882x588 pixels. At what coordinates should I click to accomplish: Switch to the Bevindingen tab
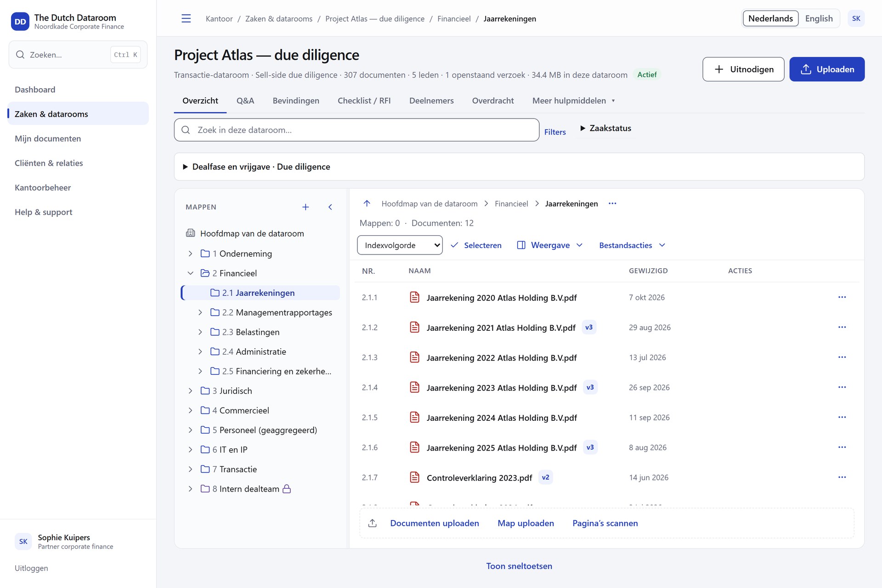point(296,101)
